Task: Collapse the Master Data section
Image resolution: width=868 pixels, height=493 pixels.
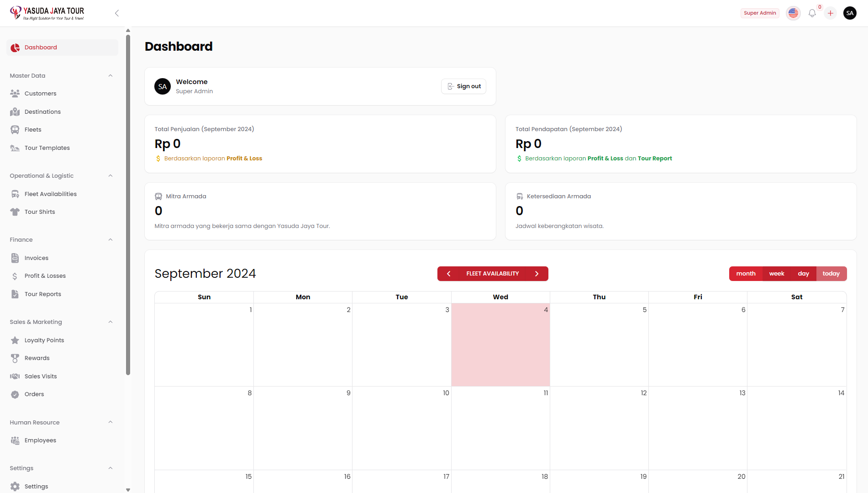Action: [110, 76]
